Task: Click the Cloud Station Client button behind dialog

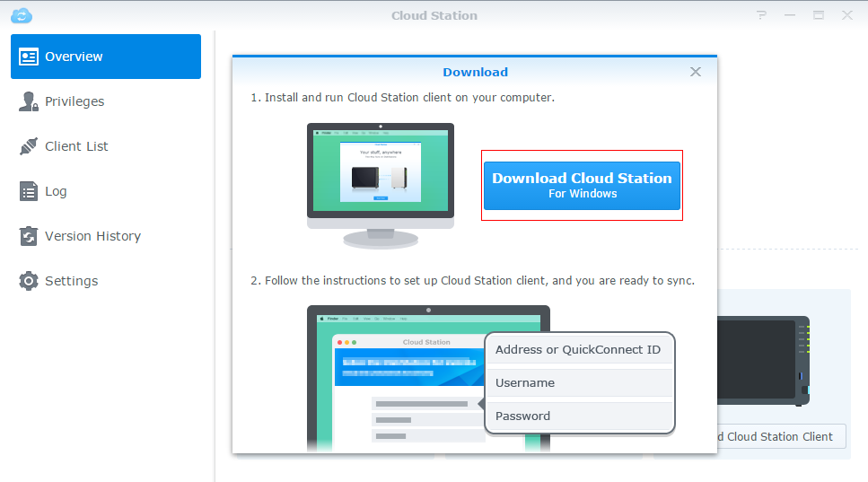Action: tap(781, 436)
